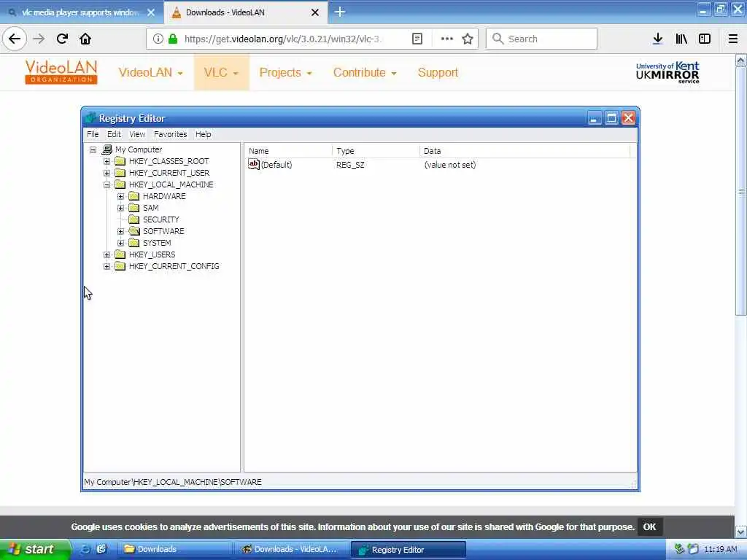747x560 pixels.
Task: Switch to Downloads - VideoLAN taskbar button
Action: click(x=292, y=549)
